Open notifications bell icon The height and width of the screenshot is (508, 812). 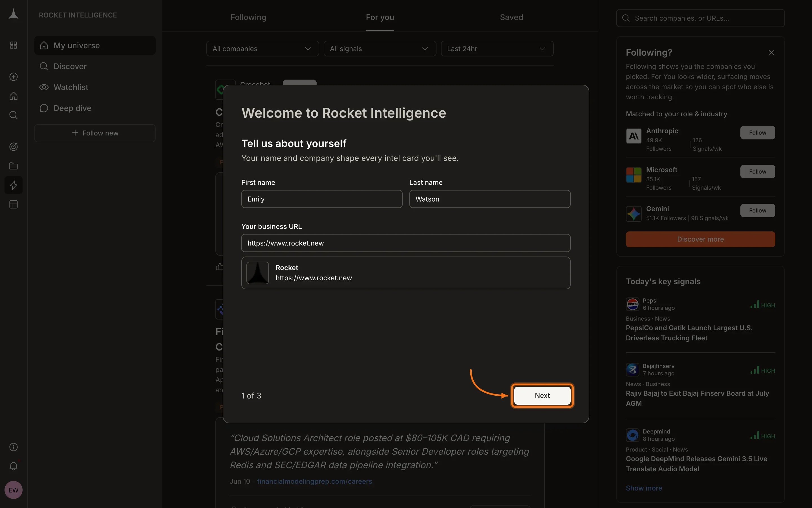point(14,466)
